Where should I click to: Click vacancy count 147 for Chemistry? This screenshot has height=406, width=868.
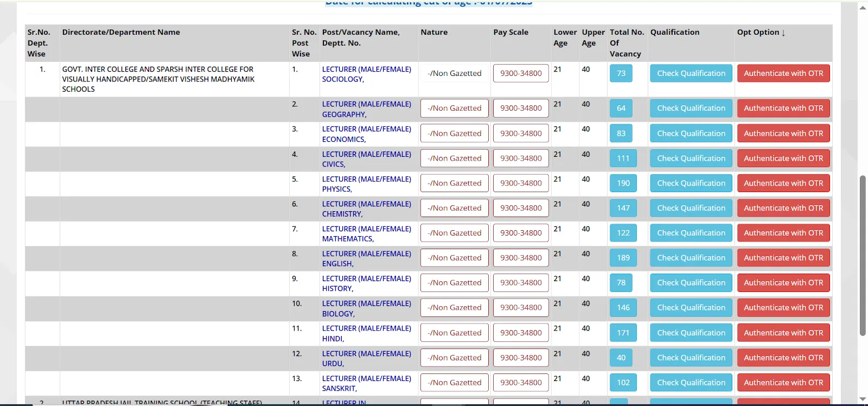point(623,208)
